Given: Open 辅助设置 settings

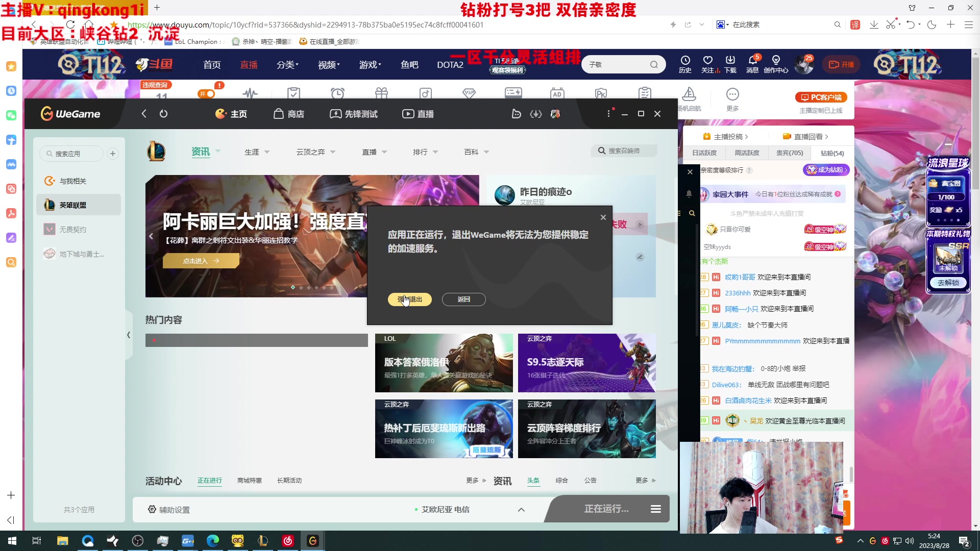Looking at the screenshot, I should tap(169, 510).
